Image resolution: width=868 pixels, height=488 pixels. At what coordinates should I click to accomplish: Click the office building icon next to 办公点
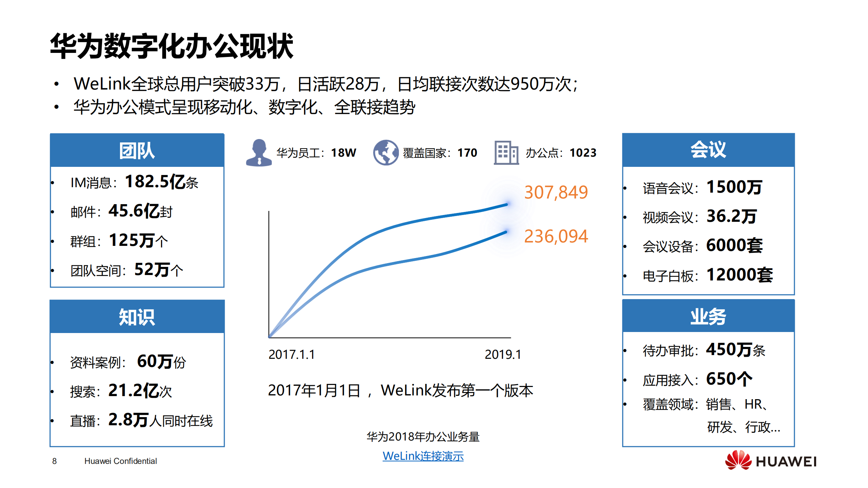(x=506, y=153)
